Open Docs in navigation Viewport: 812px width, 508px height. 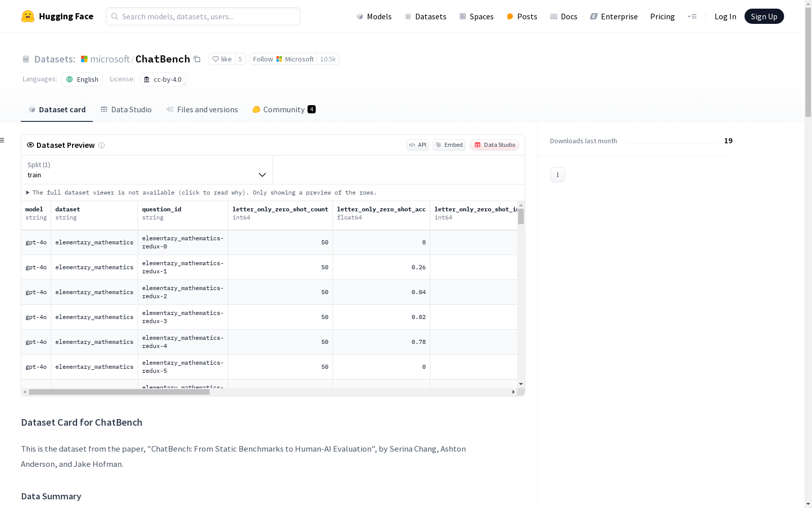(564, 16)
